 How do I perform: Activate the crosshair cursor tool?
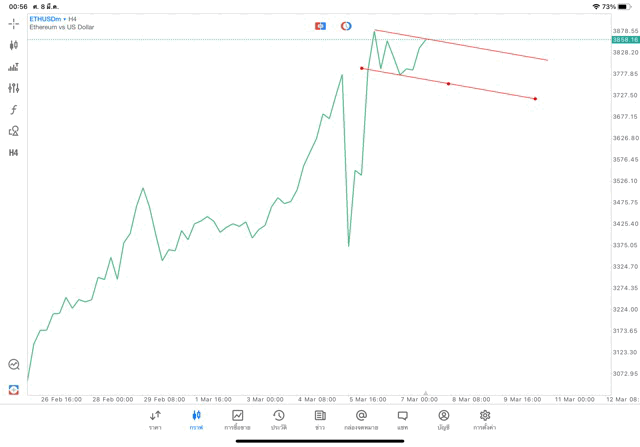[14, 23]
